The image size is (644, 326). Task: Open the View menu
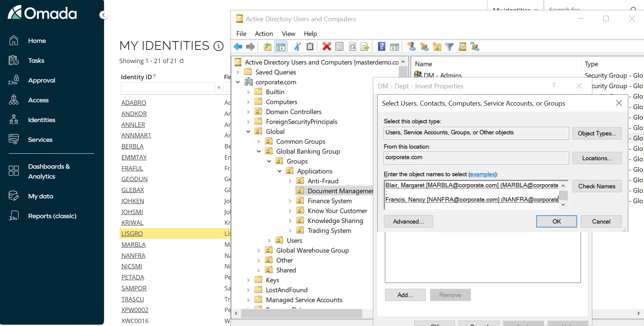pos(289,34)
